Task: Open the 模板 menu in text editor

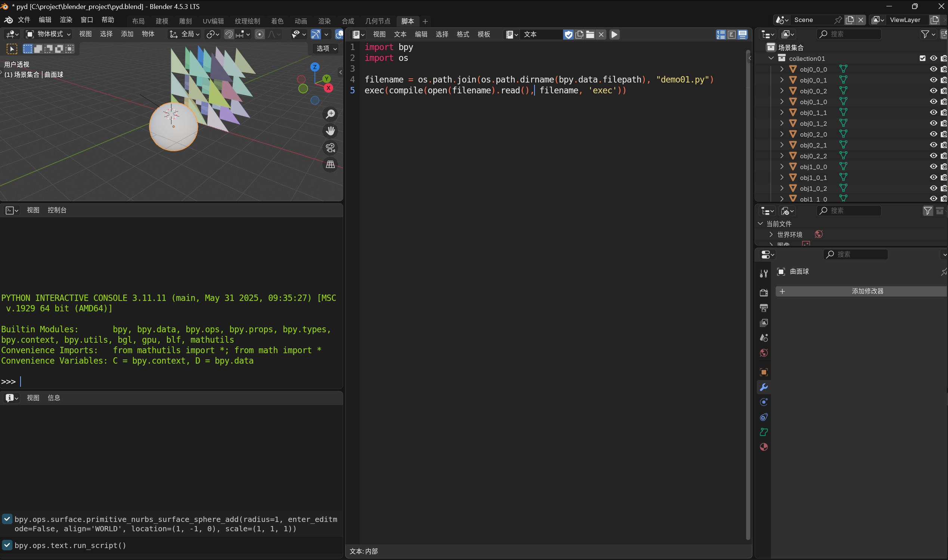Action: click(x=484, y=34)
